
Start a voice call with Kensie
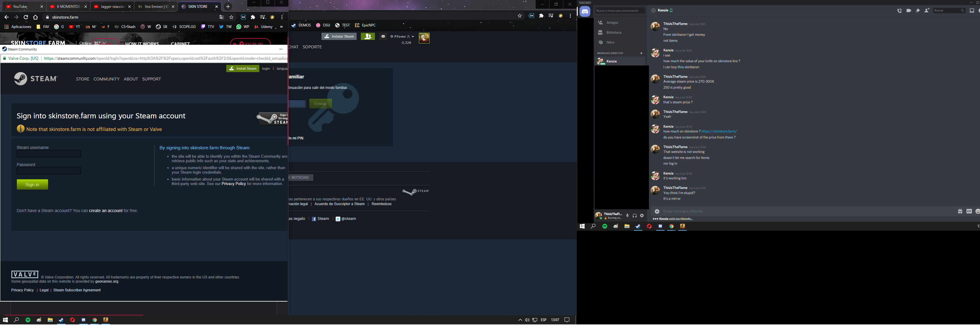point(899,11)
